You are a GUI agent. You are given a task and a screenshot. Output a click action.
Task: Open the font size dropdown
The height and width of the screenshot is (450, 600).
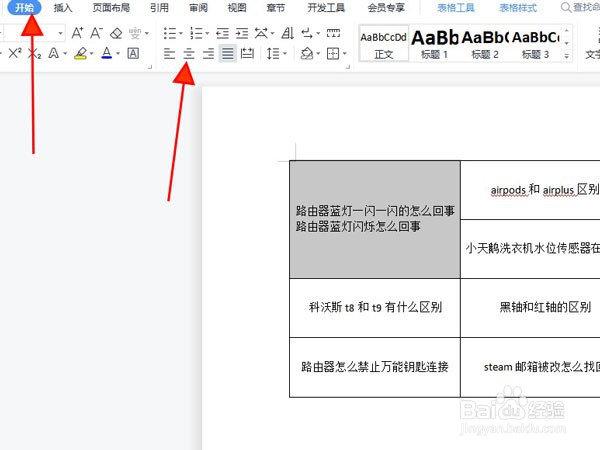click(x=60, y=34)
